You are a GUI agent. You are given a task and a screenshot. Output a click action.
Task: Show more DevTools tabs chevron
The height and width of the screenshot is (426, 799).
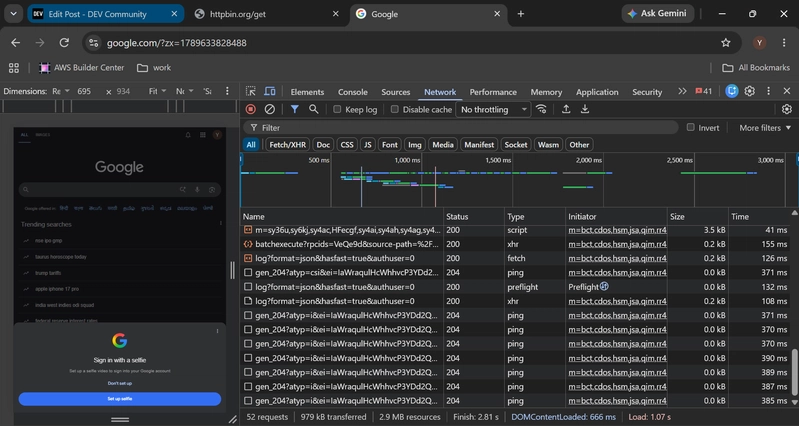click(x=682, y=91)
